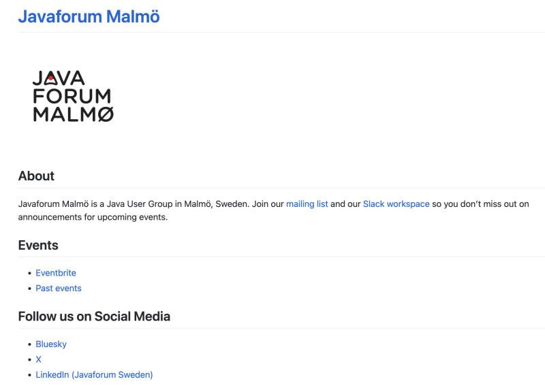Open the LinkedIn (Javaforum Sweden) link
Screen dimensions: 545x392
coord(94,375)
